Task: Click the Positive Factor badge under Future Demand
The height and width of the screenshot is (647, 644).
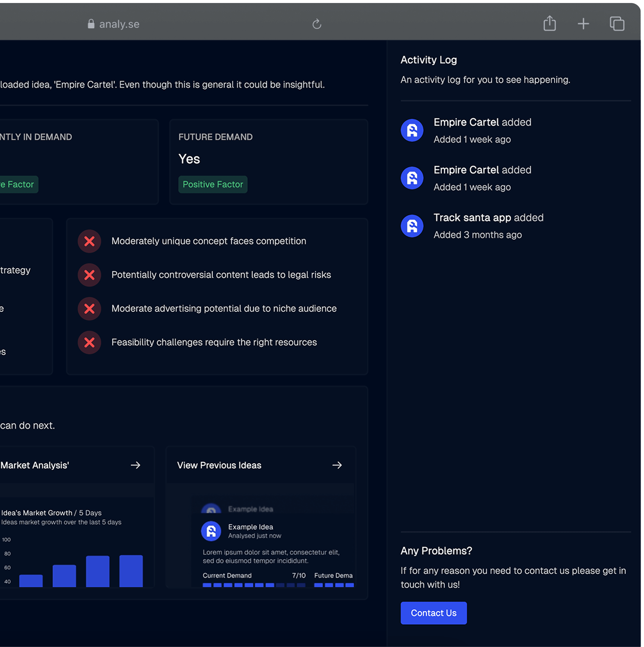Action: 212,184
